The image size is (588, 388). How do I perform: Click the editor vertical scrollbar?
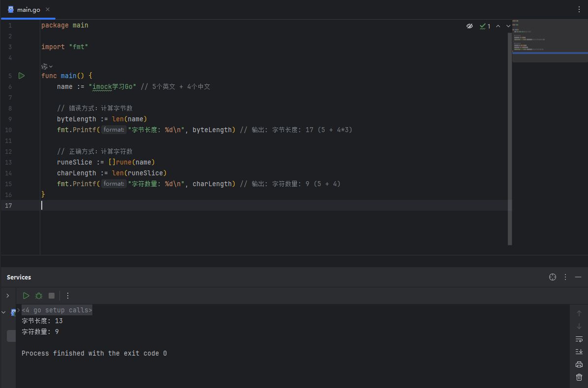509,139
